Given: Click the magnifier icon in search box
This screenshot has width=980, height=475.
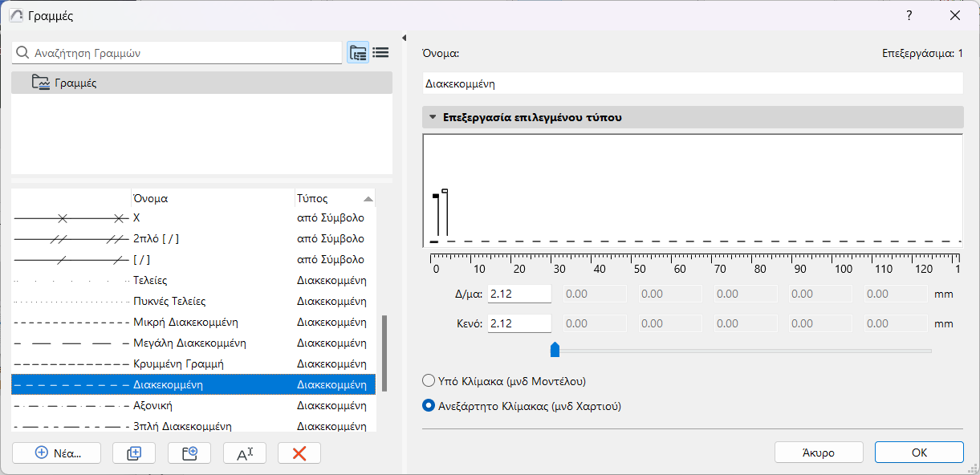Looking at the screenshot, I should tap(22, 53).
